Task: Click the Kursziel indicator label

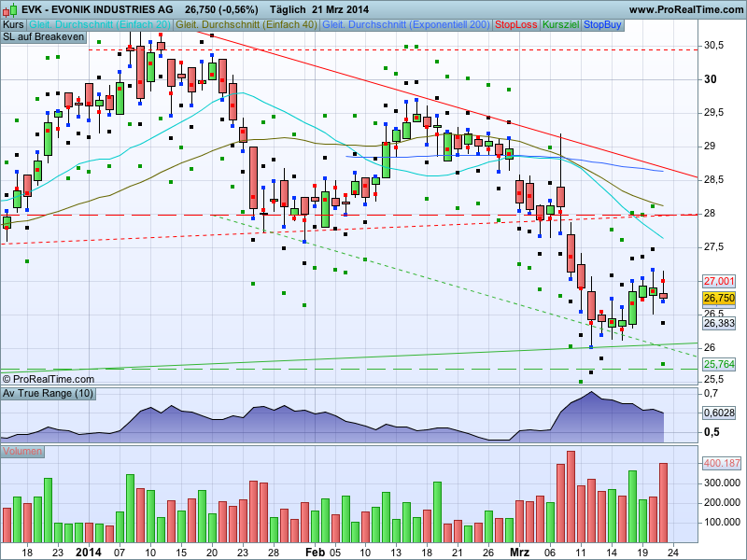Action: (x=561, y=25)
